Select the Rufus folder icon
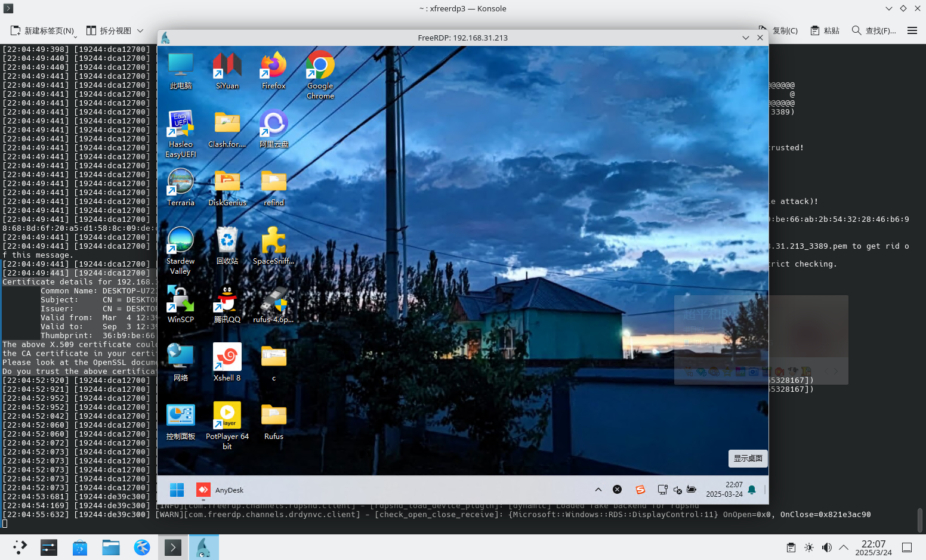Image resolution: width=926 pixels, height=560 pixels. coord(274,421)
